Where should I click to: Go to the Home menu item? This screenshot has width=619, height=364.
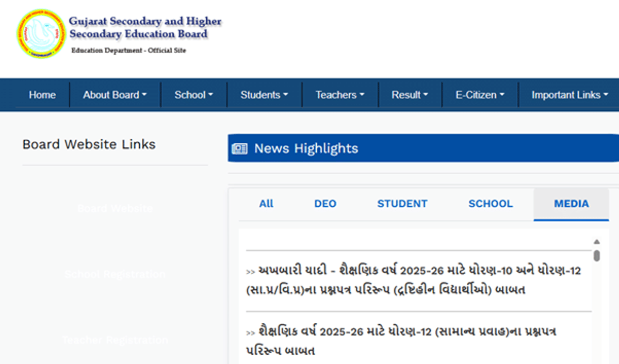(42, 94)
